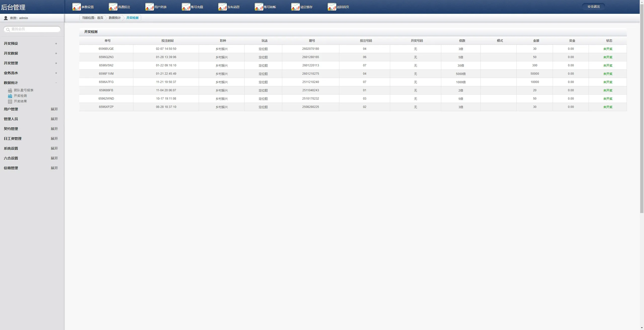The image size is (644, 330).
Task: Select order number 6596BUQE
Action: [106, 49]
